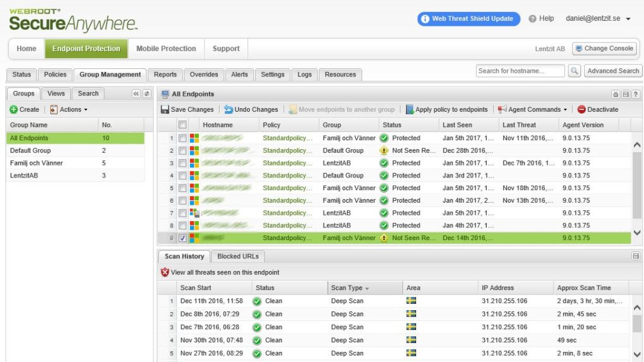
Task: Check the checkbox for endpoint row 8
Action: 182,226
